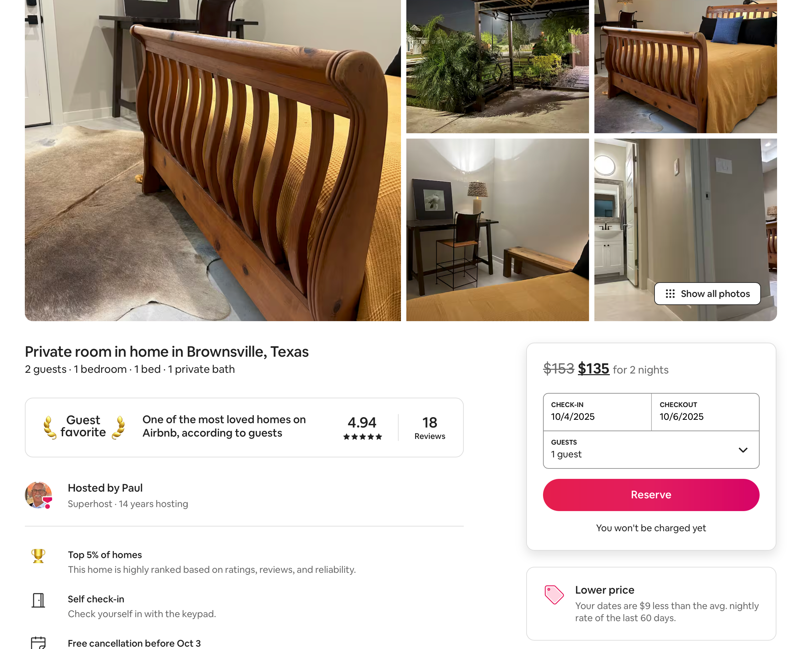Expand the Guests dropdown chevron
This screenshot has height=649, width=812.
[743, 450]
